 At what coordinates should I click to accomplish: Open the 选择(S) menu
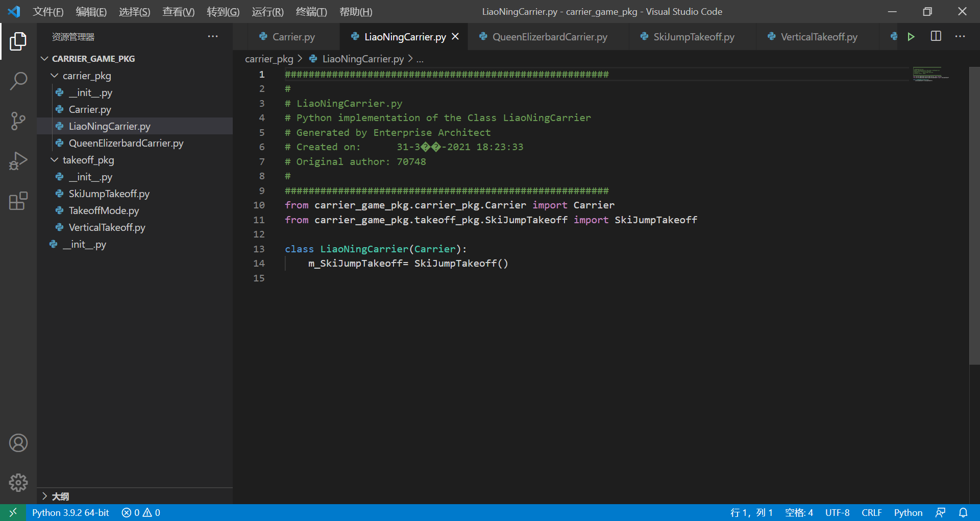click(135, 12)
